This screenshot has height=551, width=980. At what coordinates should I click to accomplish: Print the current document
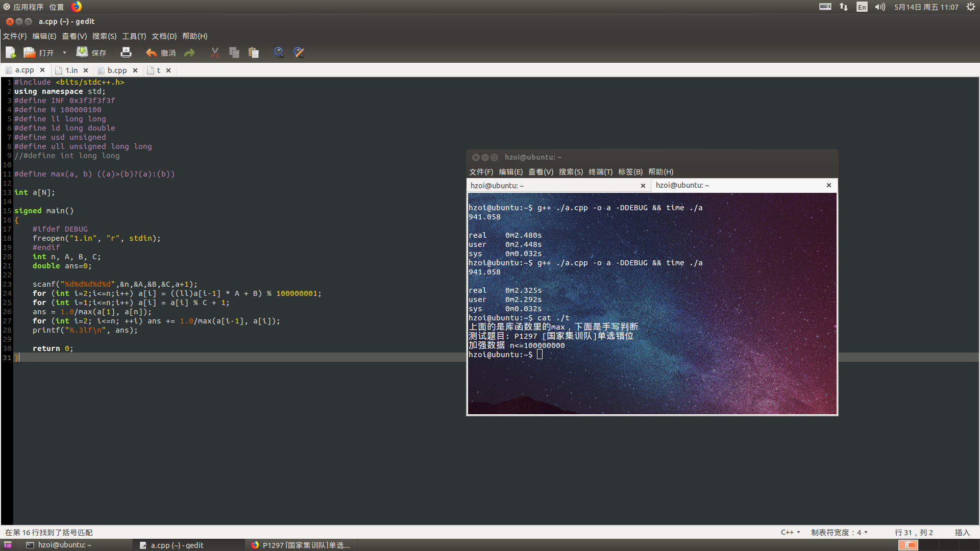(126, 53)
